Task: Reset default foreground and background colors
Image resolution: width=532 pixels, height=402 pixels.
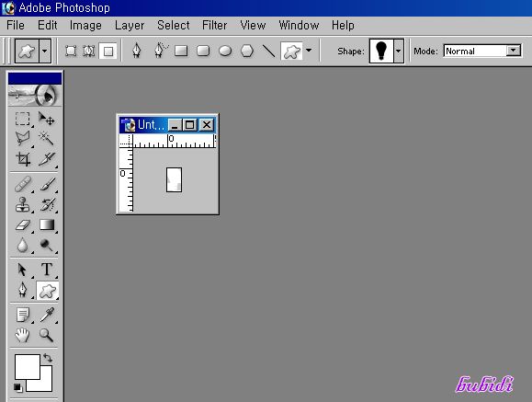Action: point(17,387)
